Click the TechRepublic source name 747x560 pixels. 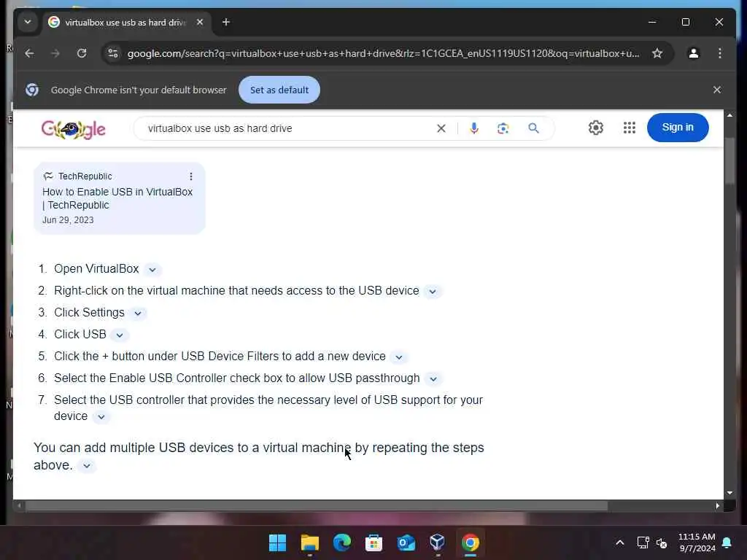coord(85,176)
